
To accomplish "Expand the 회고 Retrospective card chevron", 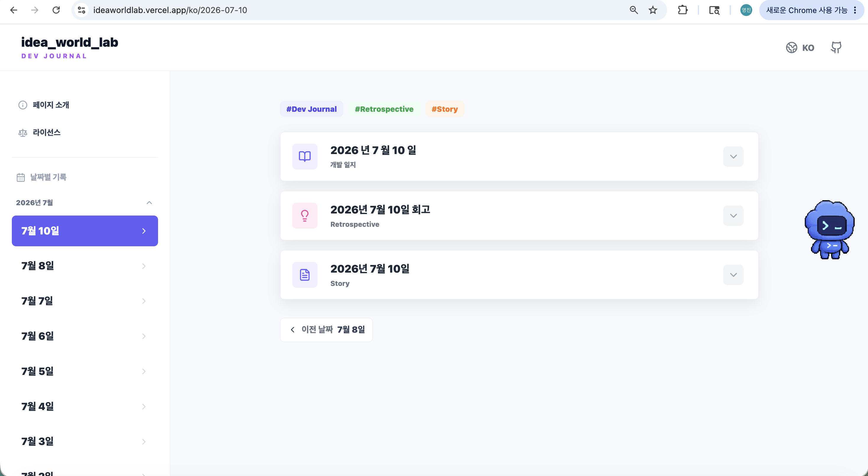I will tap(733, 216).
